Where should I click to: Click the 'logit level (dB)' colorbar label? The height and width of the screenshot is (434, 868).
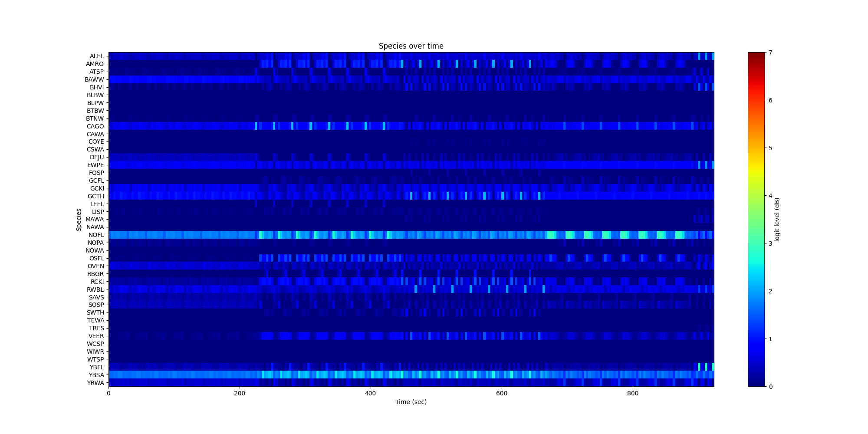coord(777,220)
